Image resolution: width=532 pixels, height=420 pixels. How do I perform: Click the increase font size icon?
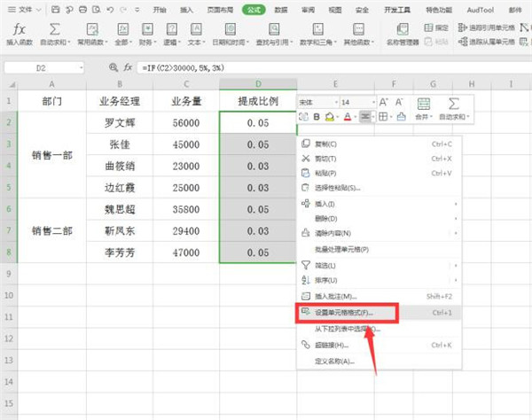[x=383, y=102]
